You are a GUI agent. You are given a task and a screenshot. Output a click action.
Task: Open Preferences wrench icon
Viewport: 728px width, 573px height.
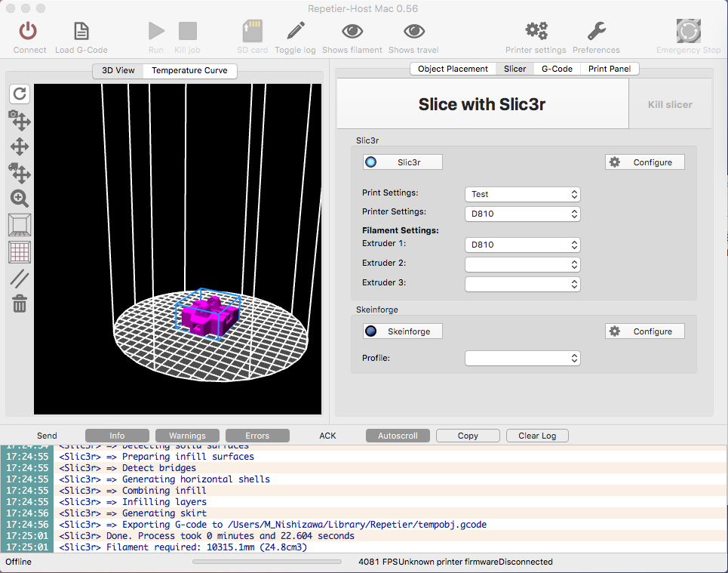596,31
